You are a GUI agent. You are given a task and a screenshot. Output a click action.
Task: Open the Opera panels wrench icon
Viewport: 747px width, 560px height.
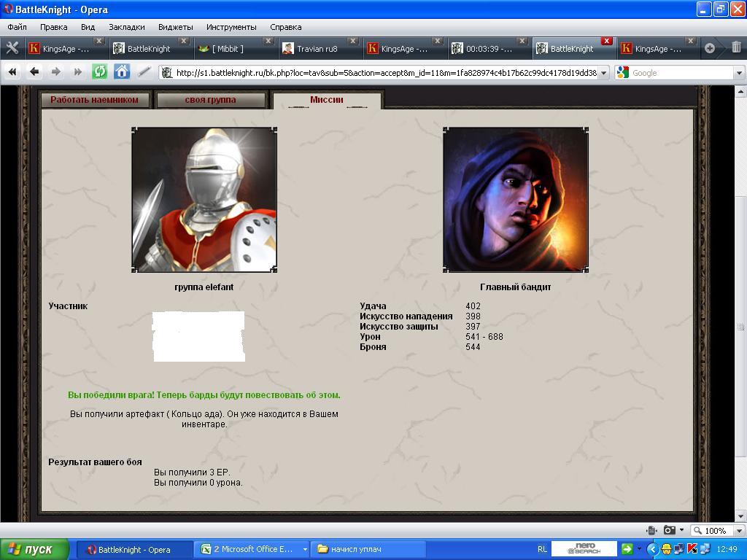coord(12,47)
